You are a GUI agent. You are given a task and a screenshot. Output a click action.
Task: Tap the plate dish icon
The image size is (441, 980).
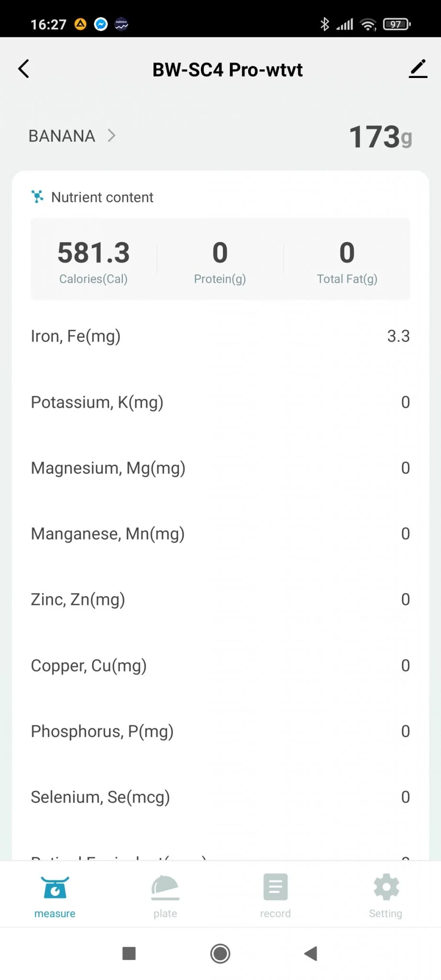[x=165, y=888]
